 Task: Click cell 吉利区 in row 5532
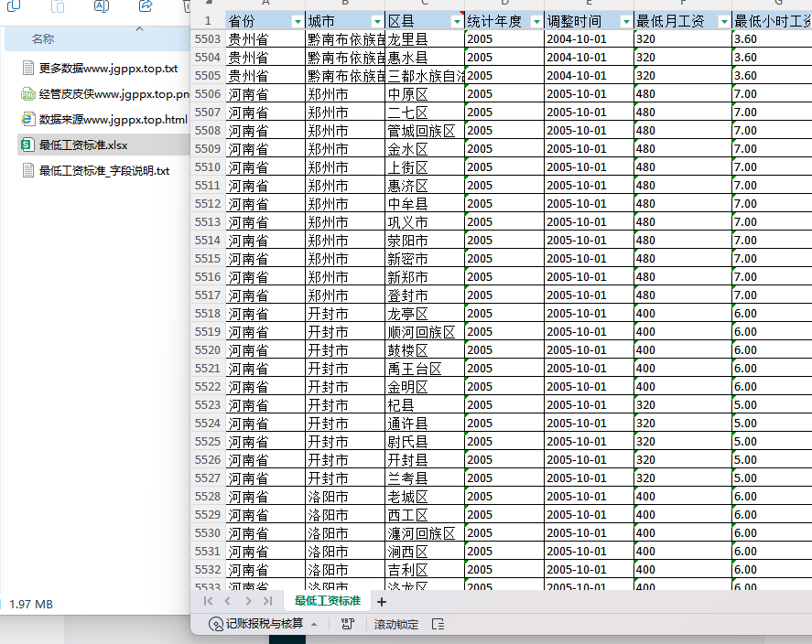click(425, 570)
